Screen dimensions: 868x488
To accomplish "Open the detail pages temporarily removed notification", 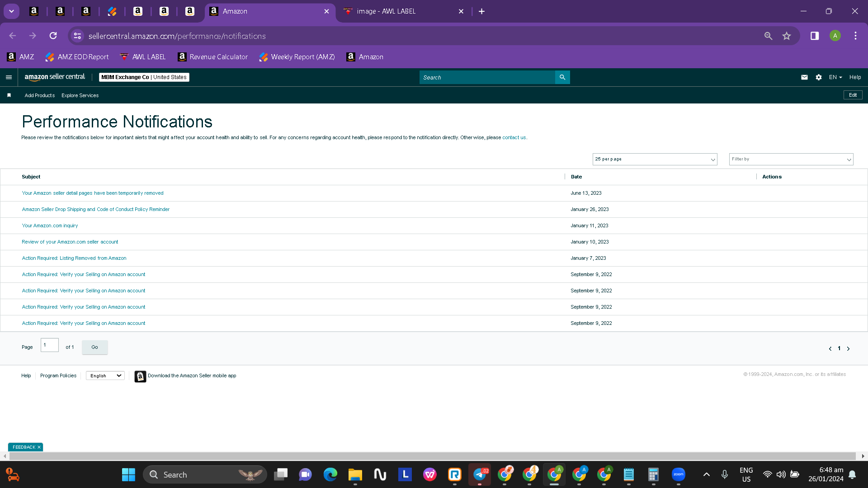I will pos(93,193).
